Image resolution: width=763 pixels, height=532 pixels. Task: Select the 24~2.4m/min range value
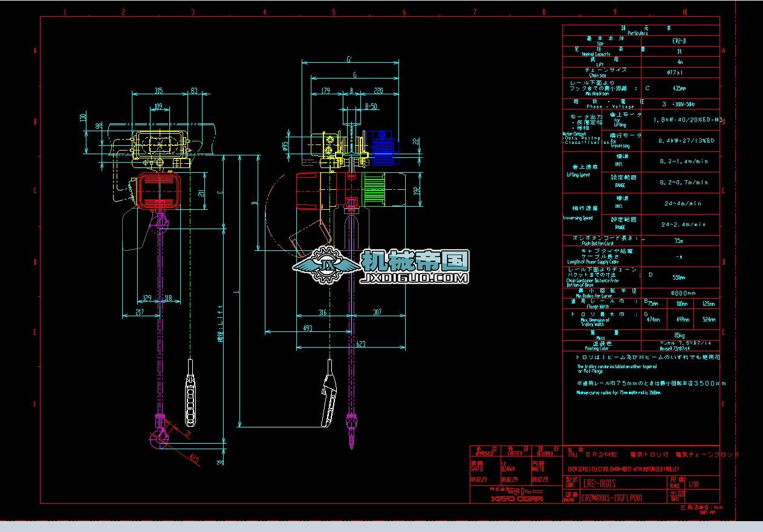tap(683, 224)
